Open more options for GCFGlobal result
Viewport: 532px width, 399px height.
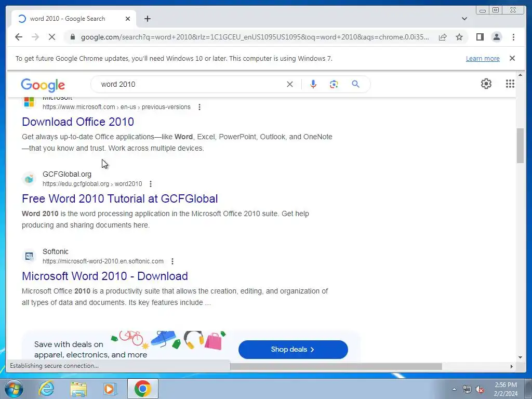151,184
